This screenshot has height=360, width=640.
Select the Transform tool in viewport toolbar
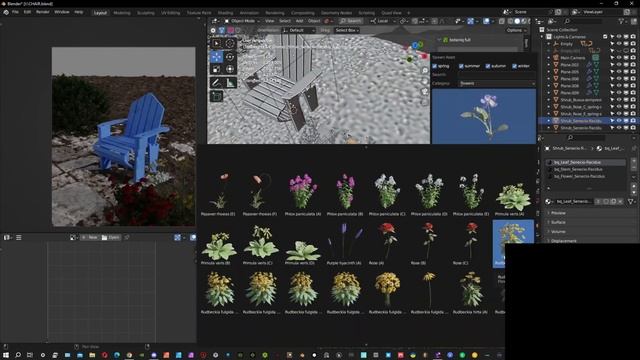[230, 69]
